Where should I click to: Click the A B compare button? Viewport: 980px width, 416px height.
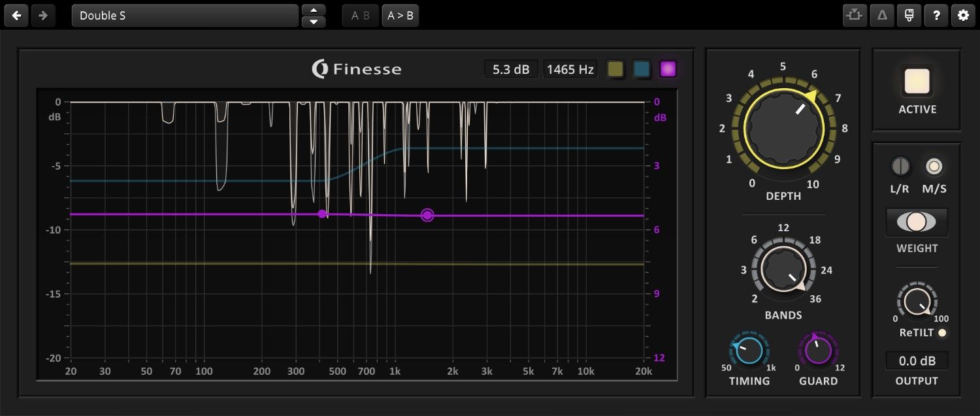pos(360,16)
